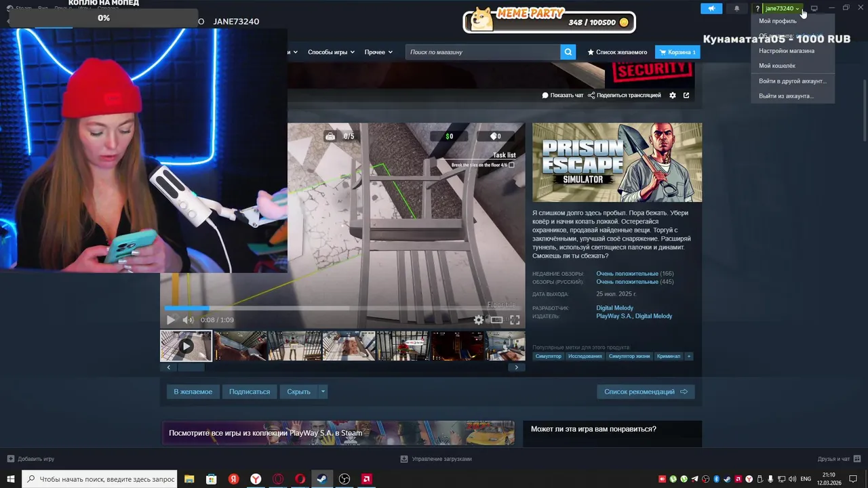
Task: Open Windows Start menu
Action: click(11, 479)
